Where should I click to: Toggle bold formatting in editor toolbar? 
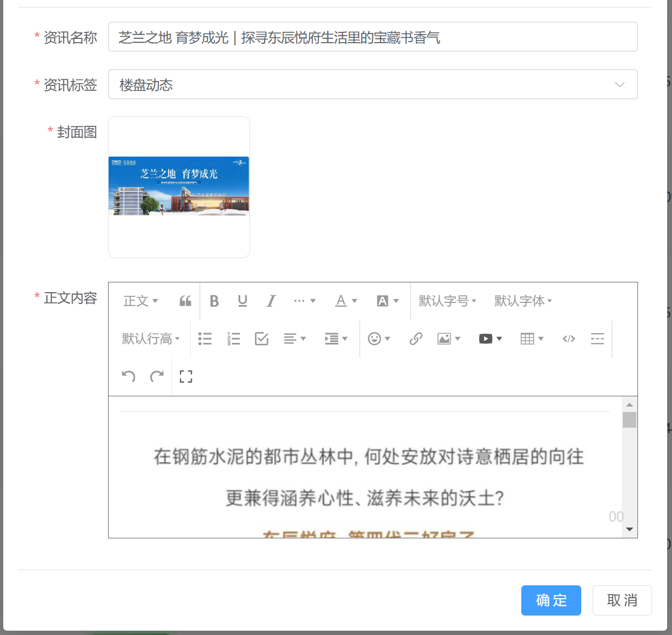214,301
